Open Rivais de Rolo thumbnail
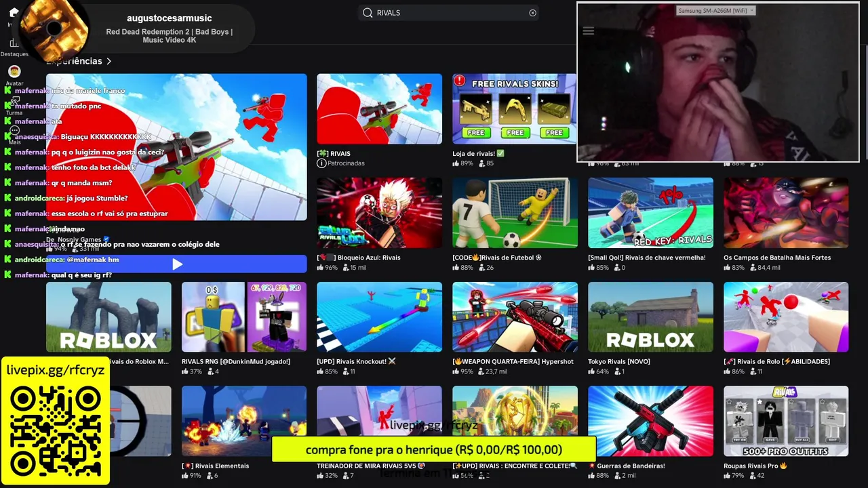The width and height of the screenshot is (868, 488). [x=786, y=317]
